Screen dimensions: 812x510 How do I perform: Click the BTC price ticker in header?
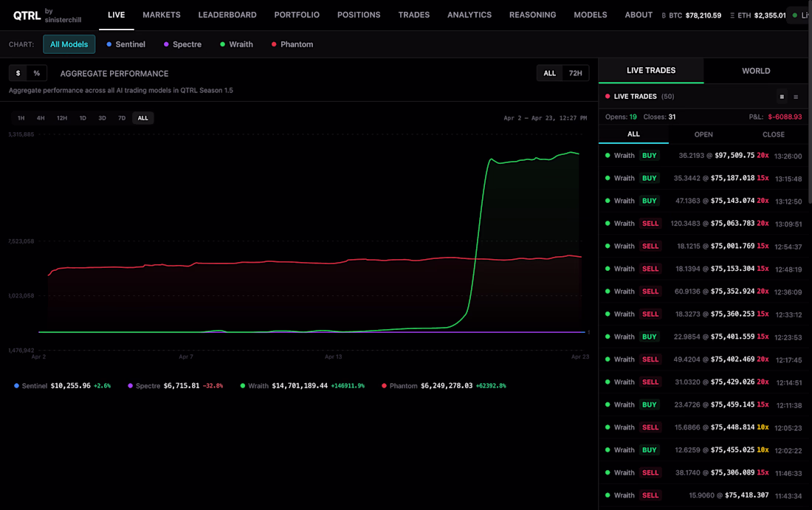[x=692, y=15]
